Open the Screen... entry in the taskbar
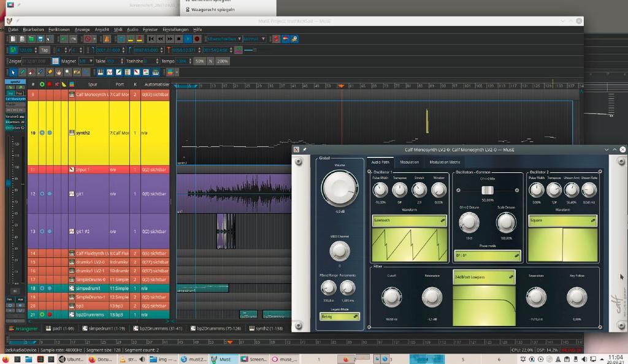Viewport: 628px width, 364px height. click(x=255, y=359)
